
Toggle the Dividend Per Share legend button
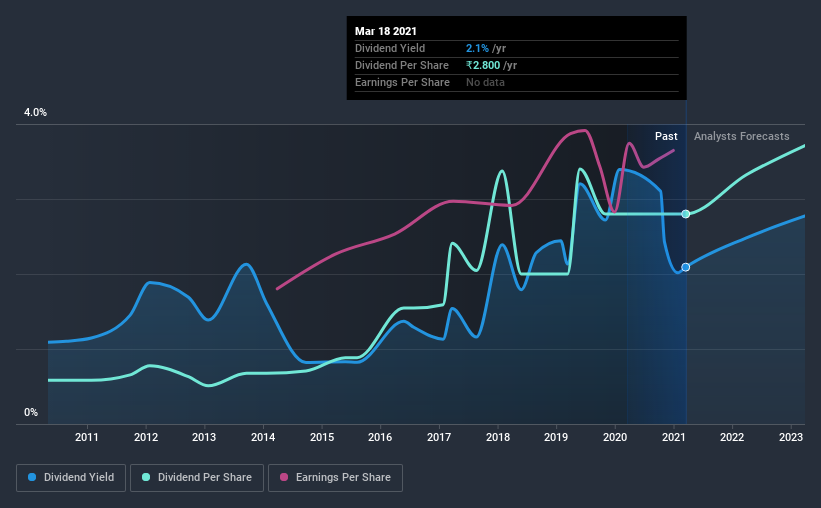click(x=197, y=478)
